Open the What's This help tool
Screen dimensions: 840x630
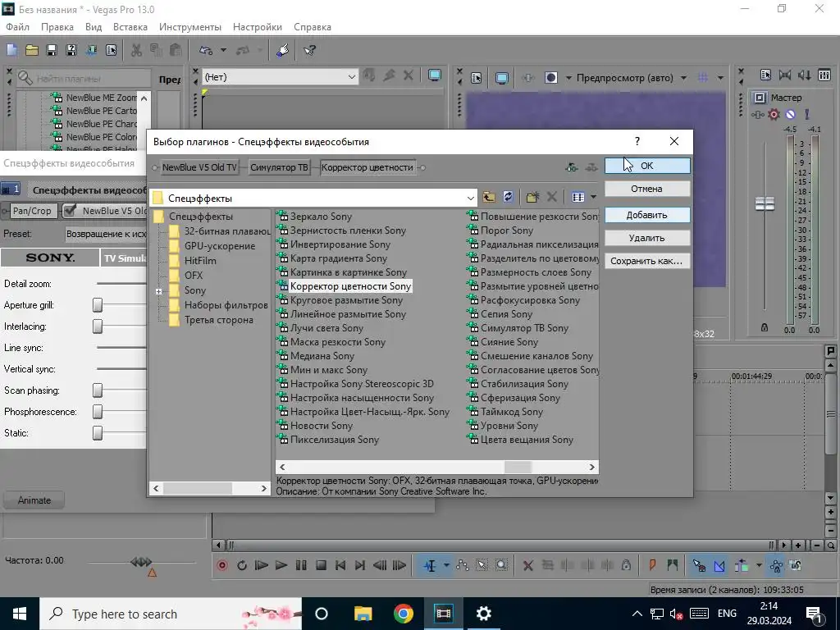309,50
